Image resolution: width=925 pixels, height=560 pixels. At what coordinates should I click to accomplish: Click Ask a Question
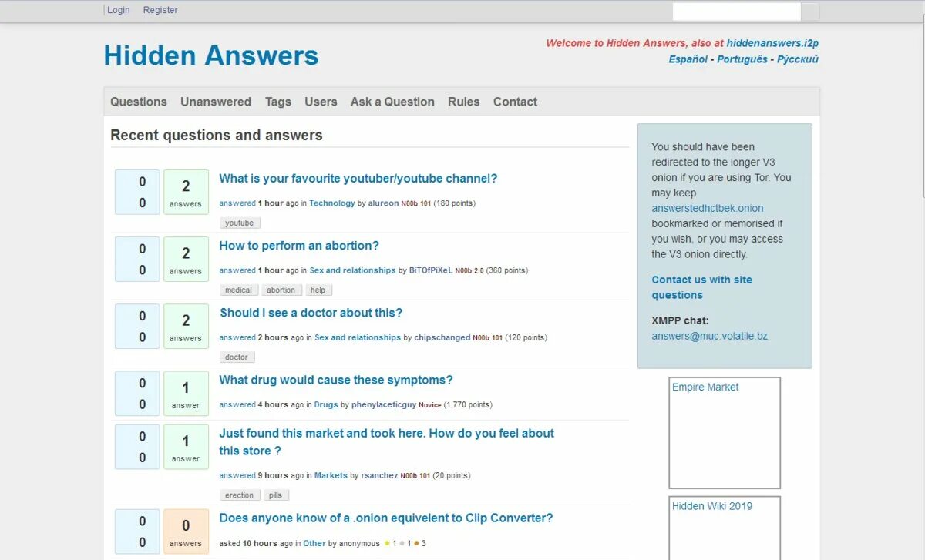pos(392,102)
